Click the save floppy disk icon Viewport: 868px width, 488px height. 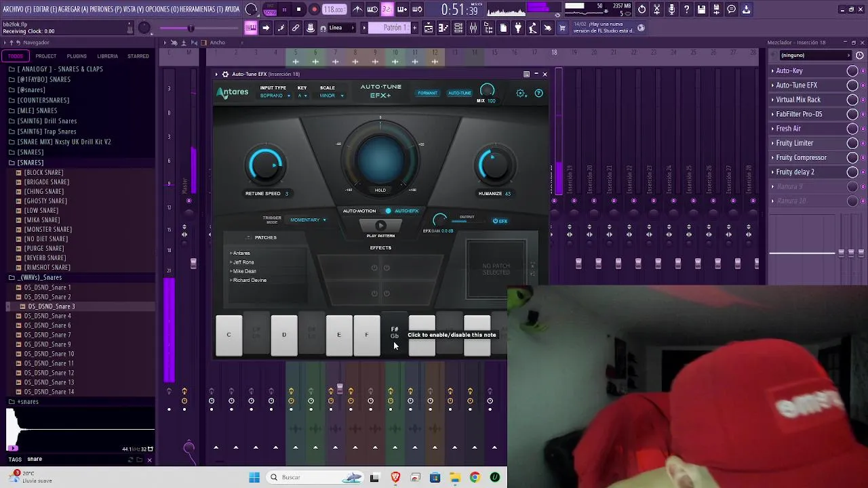coord(702,9)
